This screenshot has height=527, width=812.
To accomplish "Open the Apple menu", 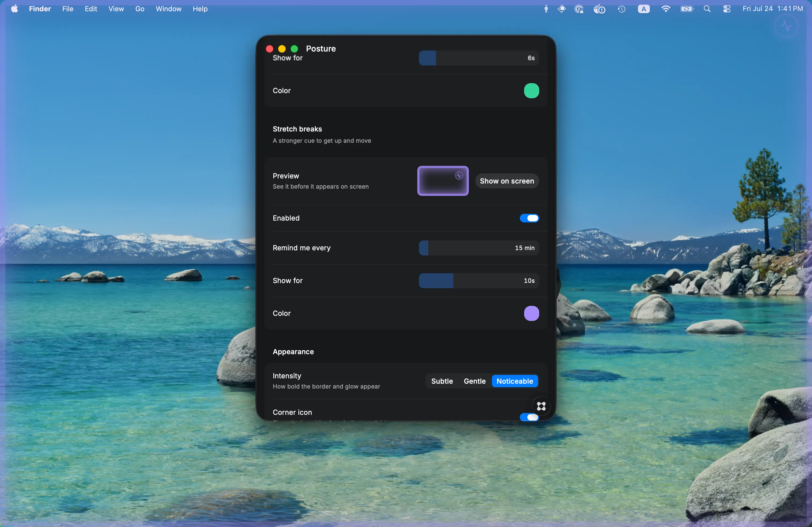I will point(14,9).
